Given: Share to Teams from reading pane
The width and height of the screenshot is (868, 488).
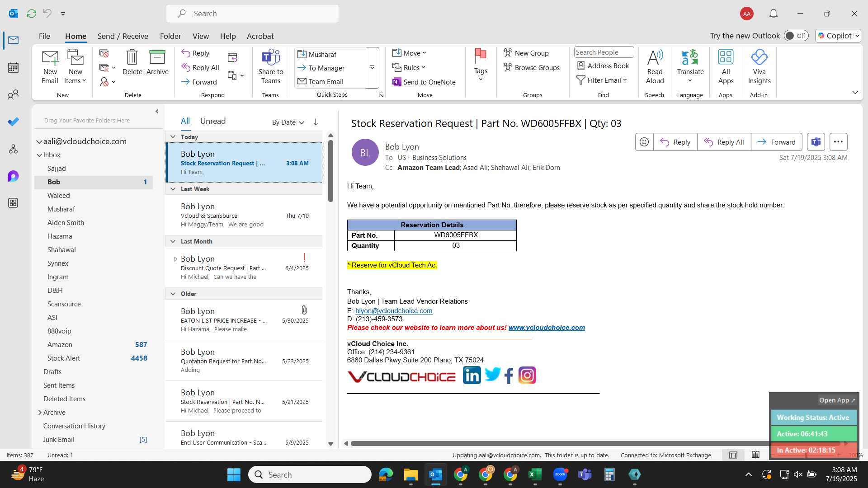Looking at the screenshot, I should pyautogui.click(x=816, y=142).
